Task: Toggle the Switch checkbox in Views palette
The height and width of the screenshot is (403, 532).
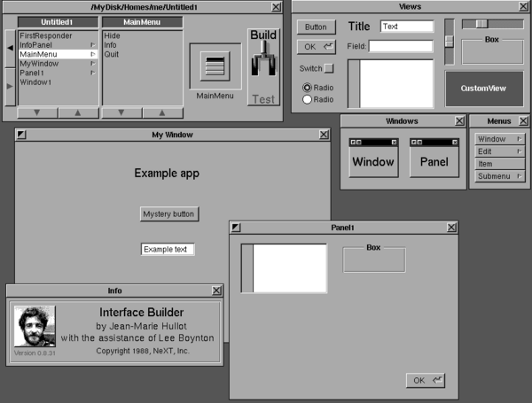Action: (329, 68)
